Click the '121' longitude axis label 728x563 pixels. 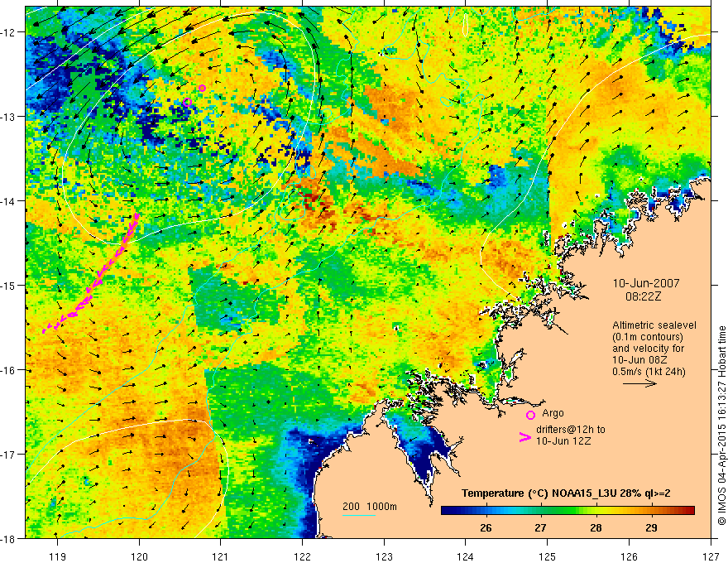(221, 556)
